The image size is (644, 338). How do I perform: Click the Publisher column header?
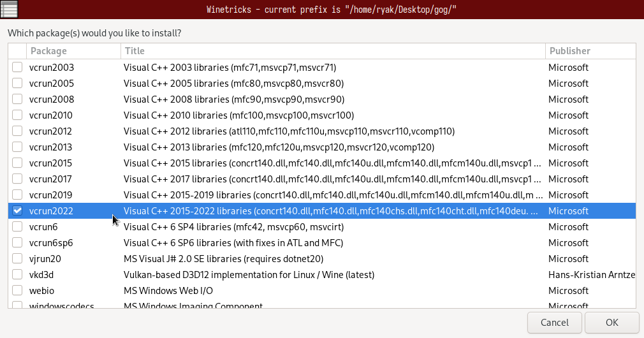tap(589, 51)
